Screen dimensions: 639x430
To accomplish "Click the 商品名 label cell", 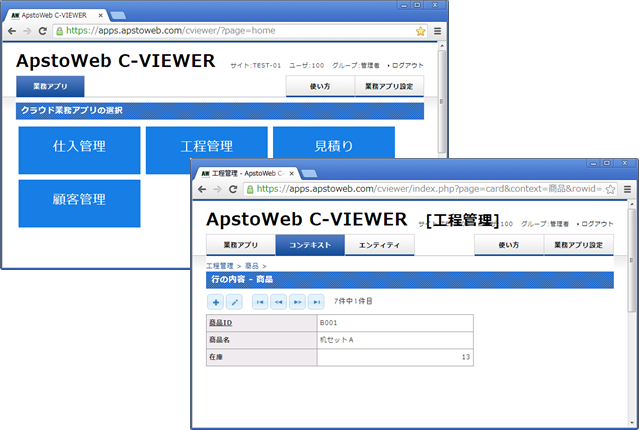I will [x=262, y=340].
